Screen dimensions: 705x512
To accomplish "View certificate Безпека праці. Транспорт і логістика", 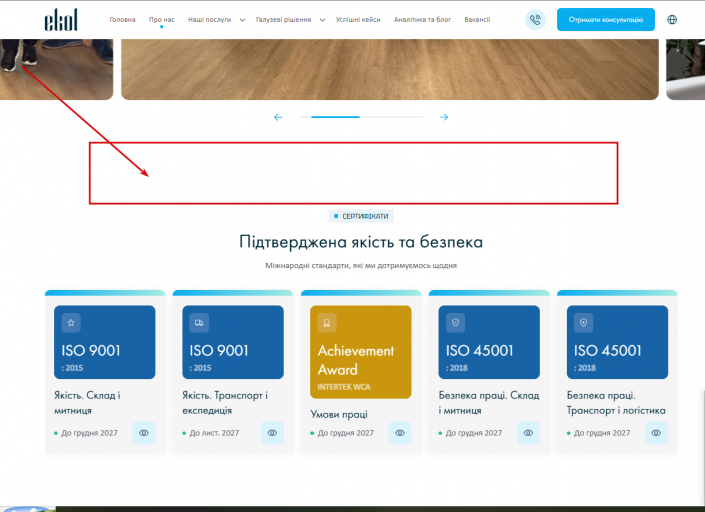I will point(656,433).
